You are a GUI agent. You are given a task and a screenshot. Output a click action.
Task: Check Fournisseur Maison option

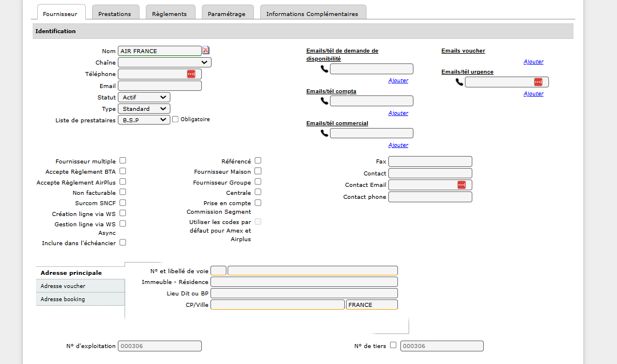tap(258, 171)
